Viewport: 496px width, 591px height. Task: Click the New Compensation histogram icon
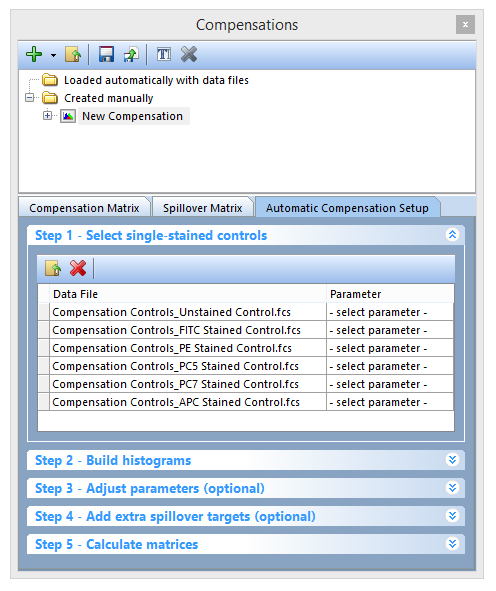point(68,116)
